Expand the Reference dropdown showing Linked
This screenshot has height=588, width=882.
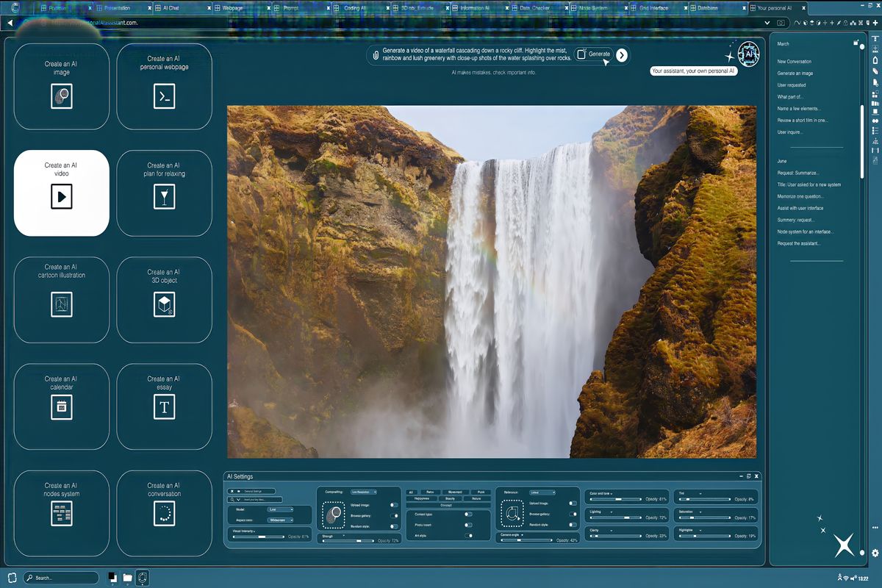[544, 492]
